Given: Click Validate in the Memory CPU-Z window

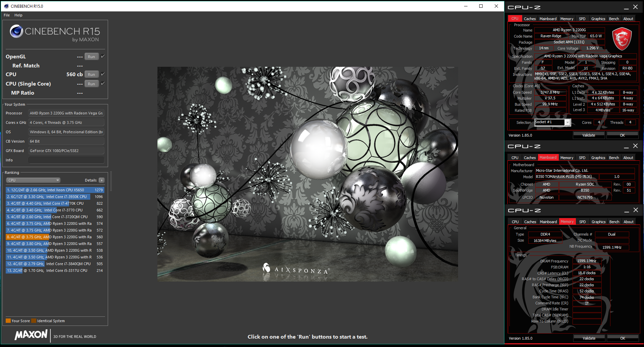Looking at the screenshot, I should click(x=589, y=338).
